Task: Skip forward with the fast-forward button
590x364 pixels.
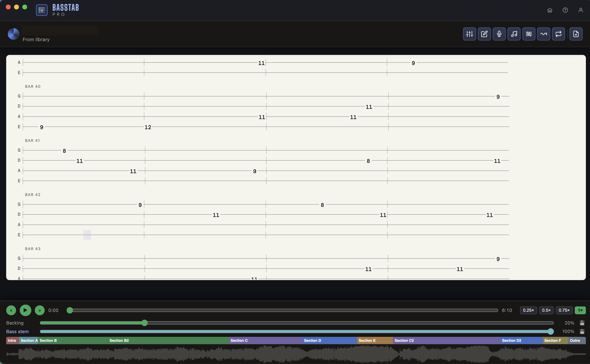Action: pos(40,310)
